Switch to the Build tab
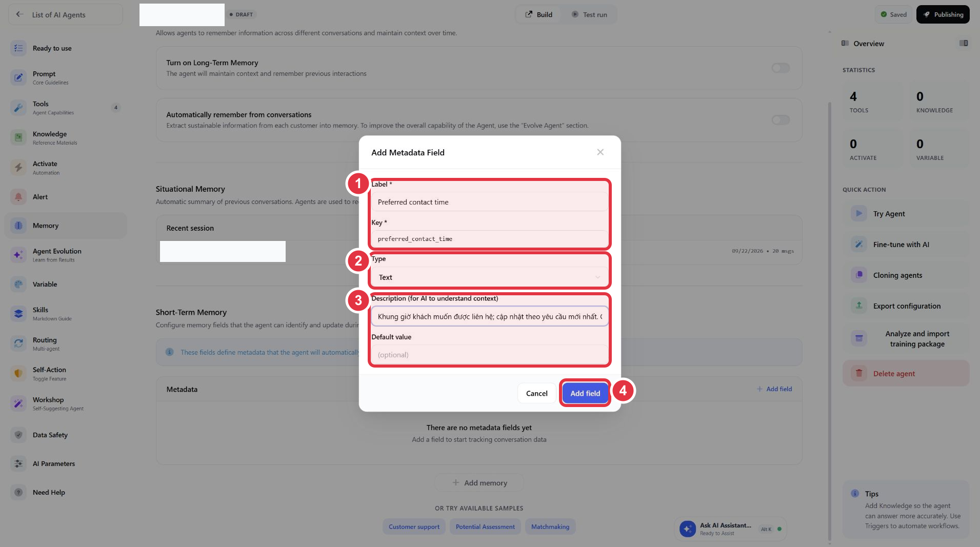980x547 pixels. coord(538,14)
